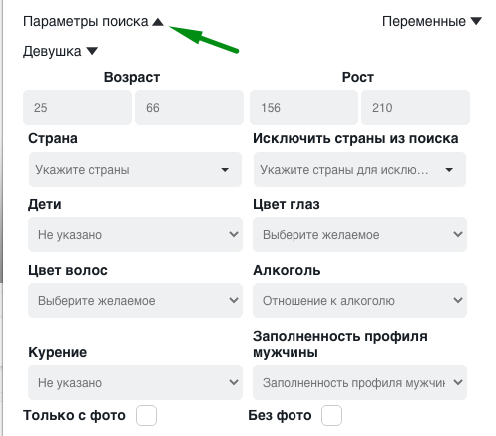This screenshot has width=496, height=436.
Task: Open the Цвет глаз dropdown
Action: point(360,235)
